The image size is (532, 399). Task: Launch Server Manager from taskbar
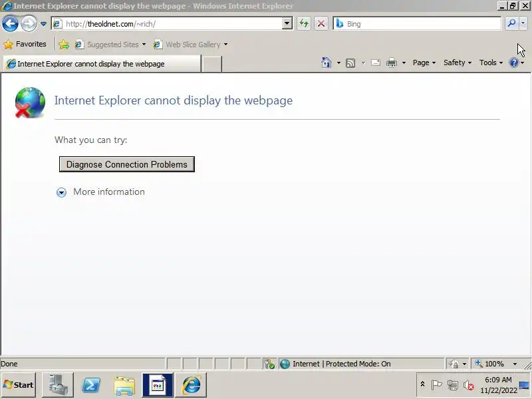(x=58, y=385)
